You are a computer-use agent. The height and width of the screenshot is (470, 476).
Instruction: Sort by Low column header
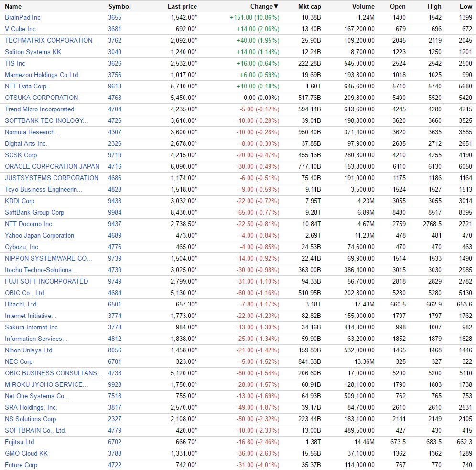click(x=465, y=6)
